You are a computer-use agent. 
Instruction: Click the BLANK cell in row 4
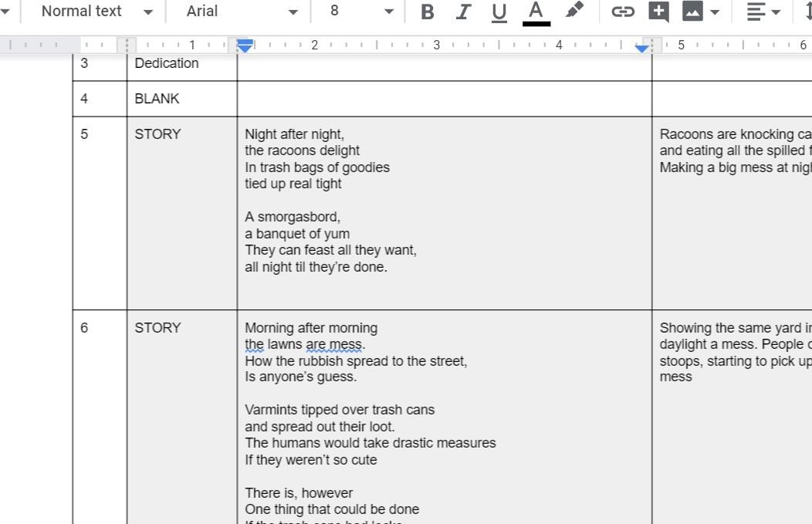(x=181, y=98)
